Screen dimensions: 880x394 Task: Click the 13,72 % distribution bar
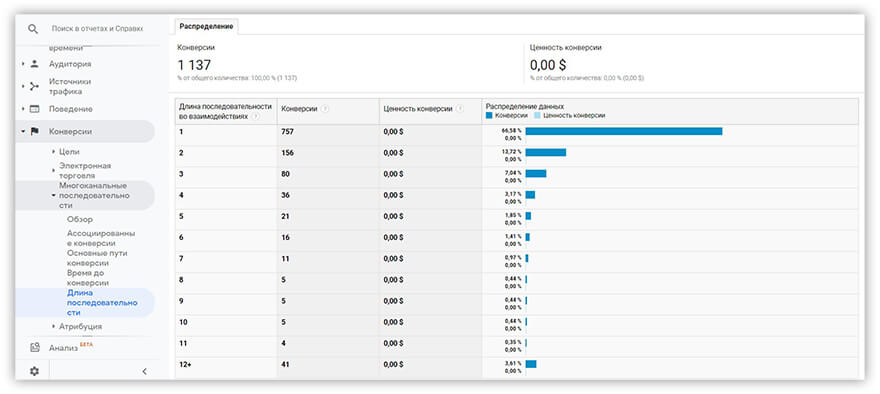(x=546, y=152)
